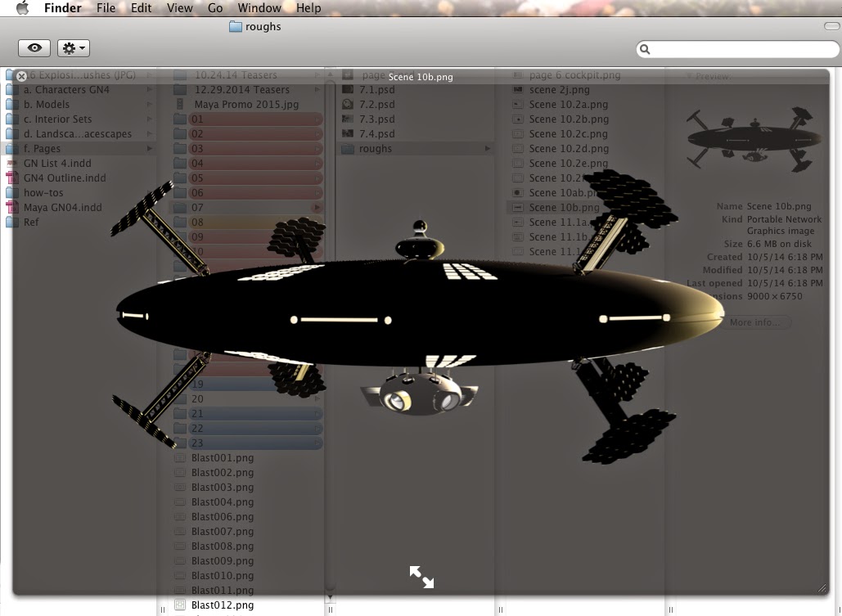The width and height of the screenshot is (842, 616).
Task: Select Scene 10.2d.png file
Action: pos(569,148)
